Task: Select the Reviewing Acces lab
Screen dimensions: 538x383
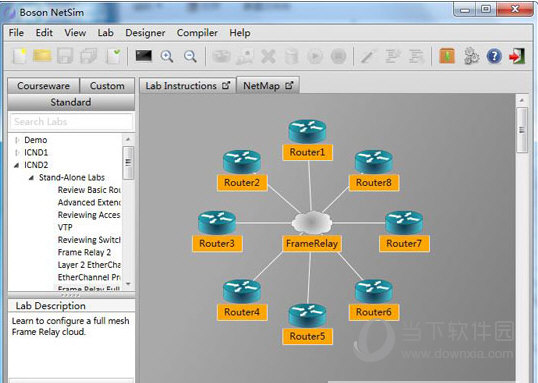Action: coord(89,215)
